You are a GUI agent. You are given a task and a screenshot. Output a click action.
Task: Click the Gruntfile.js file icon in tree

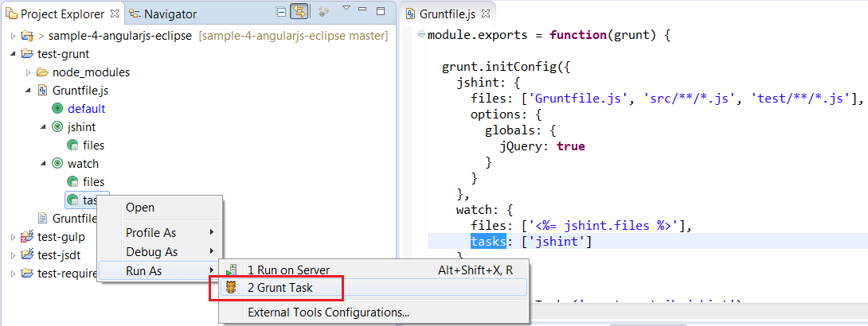[42, 91]
